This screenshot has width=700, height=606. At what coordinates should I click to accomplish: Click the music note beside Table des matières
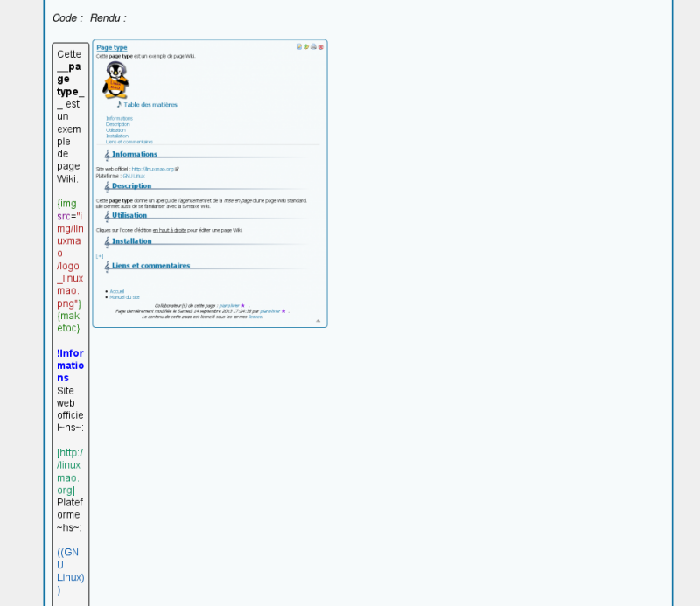(x=119, y=104)
